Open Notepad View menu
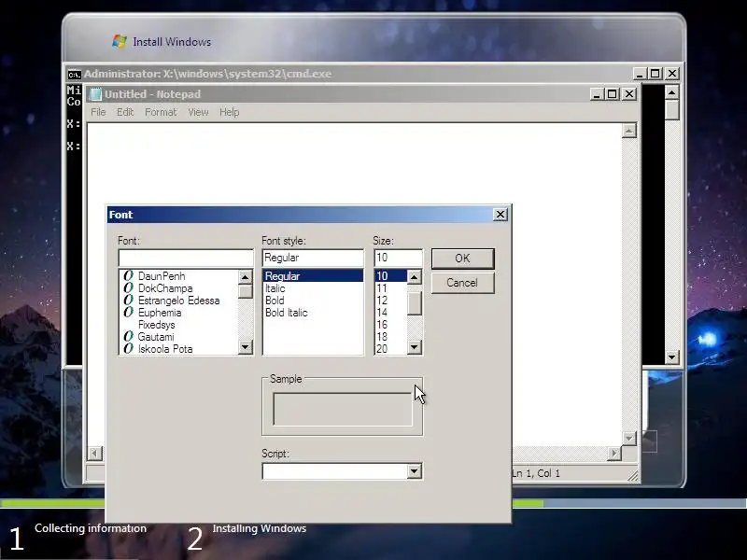 pyautogui.click(x=198, y=112)
